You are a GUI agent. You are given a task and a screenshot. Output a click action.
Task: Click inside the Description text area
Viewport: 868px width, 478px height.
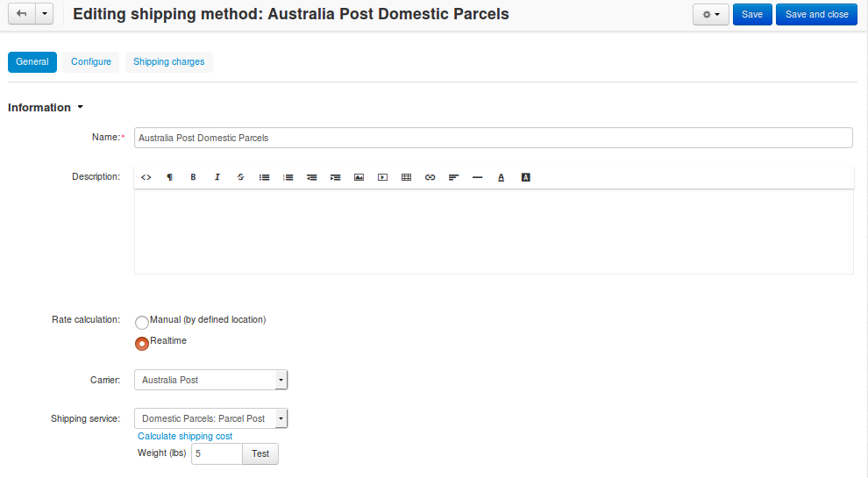click(x=494, y=232)
